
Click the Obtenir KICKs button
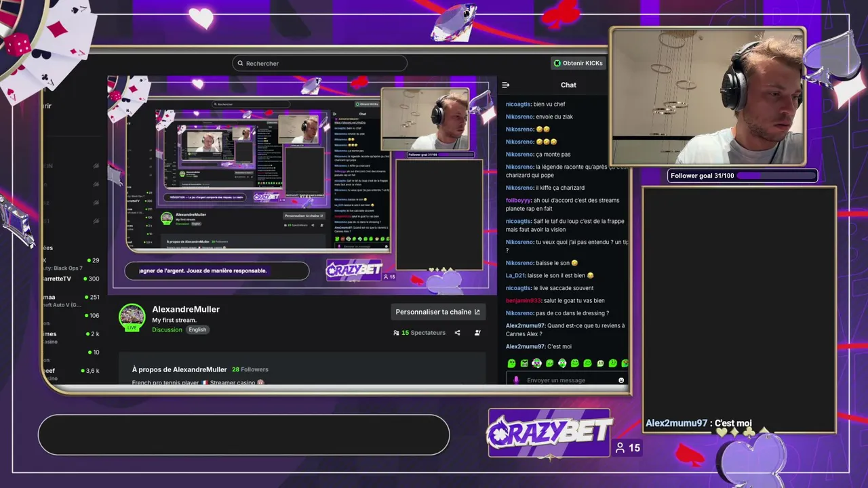[x=578, y=63]
